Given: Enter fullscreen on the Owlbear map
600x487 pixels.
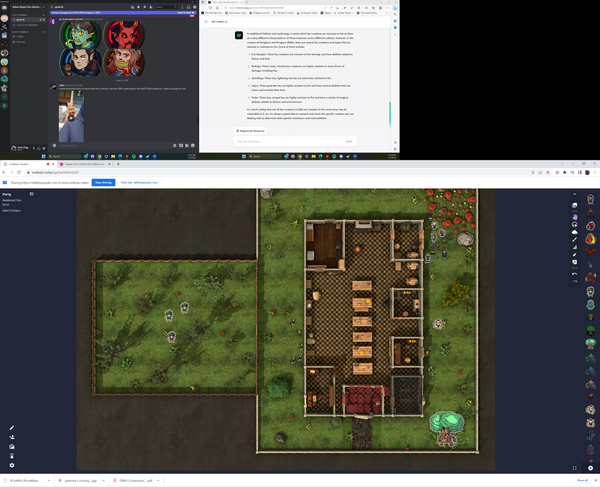Looking at the screenshot, I should (x=575, y=467).
